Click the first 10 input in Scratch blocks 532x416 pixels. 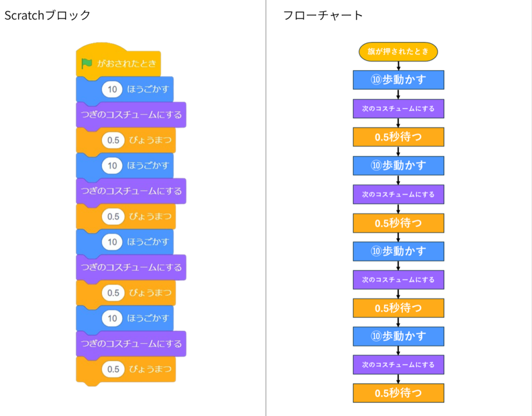(112, 89)
